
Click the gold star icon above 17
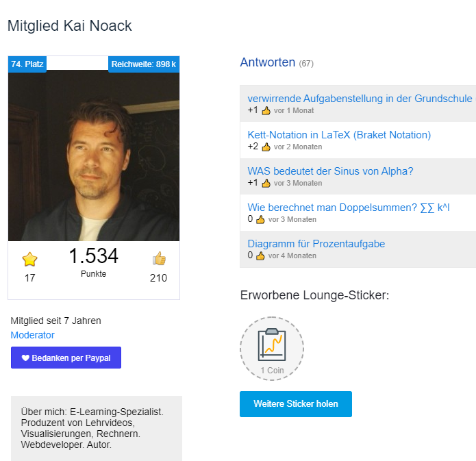29,259
